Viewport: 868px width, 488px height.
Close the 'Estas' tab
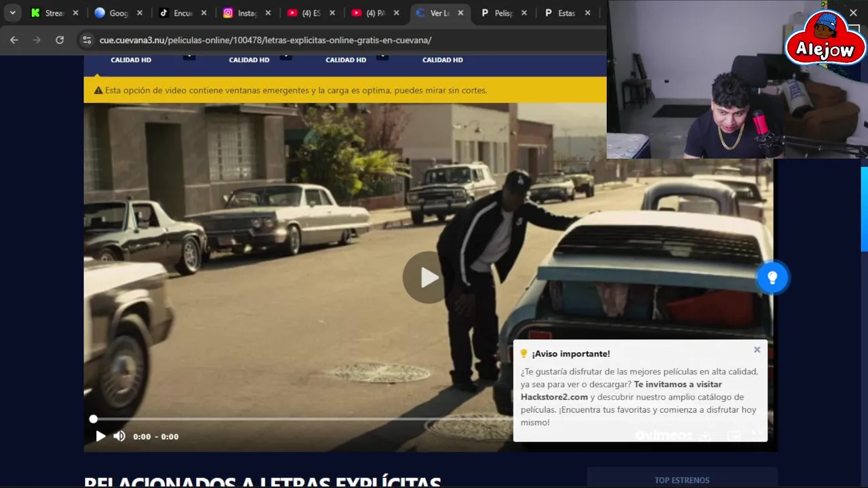click(x=587, y=13)
